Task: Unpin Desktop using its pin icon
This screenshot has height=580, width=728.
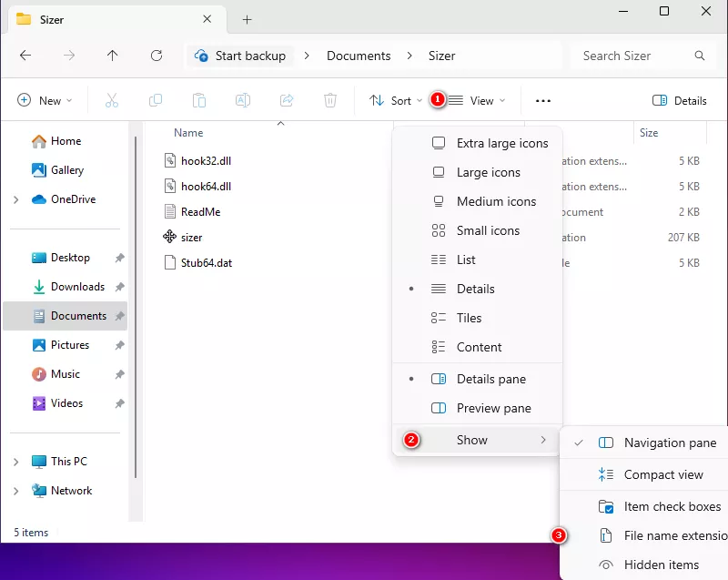Action: point(120,258)
